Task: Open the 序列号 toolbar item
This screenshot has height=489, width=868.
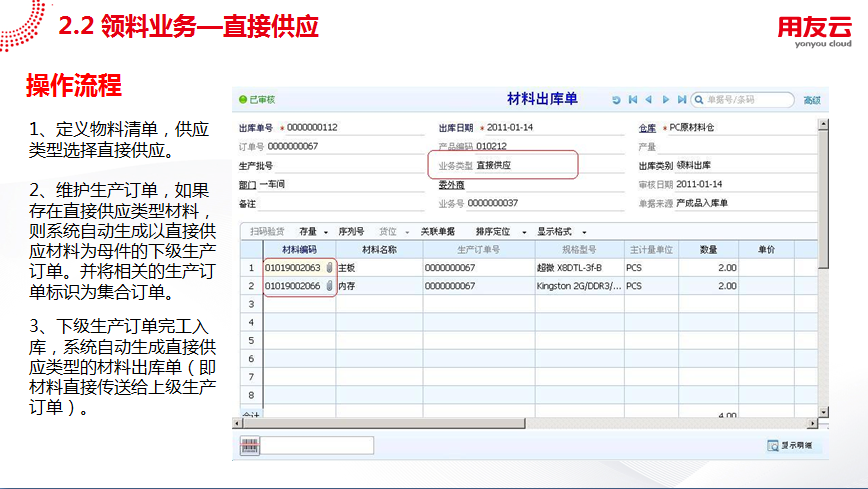Action: 351,231
